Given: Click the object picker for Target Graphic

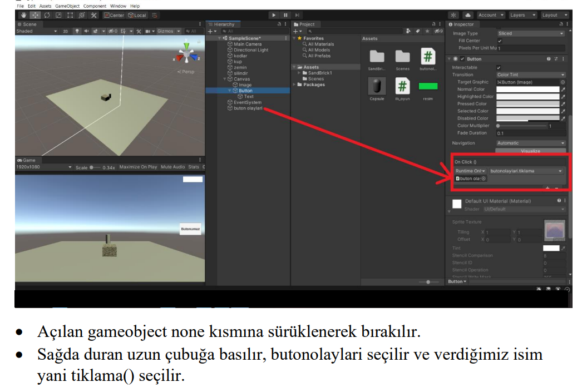Looking at the screenshot, I should 563,82.
